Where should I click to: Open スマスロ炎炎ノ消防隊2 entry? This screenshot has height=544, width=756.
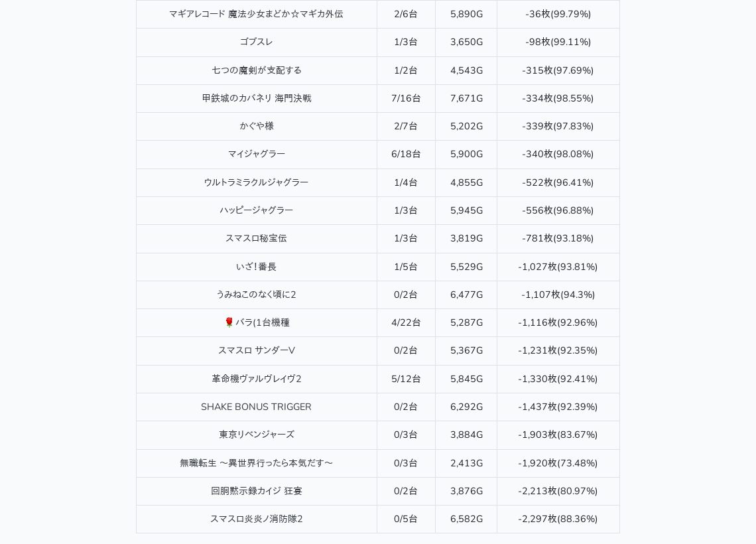click(x=256, y=519)
